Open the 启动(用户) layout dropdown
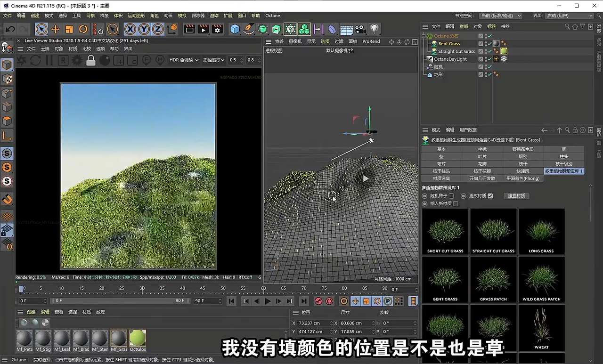This screenshot has width=603, height=364. [x=569, y=15]
